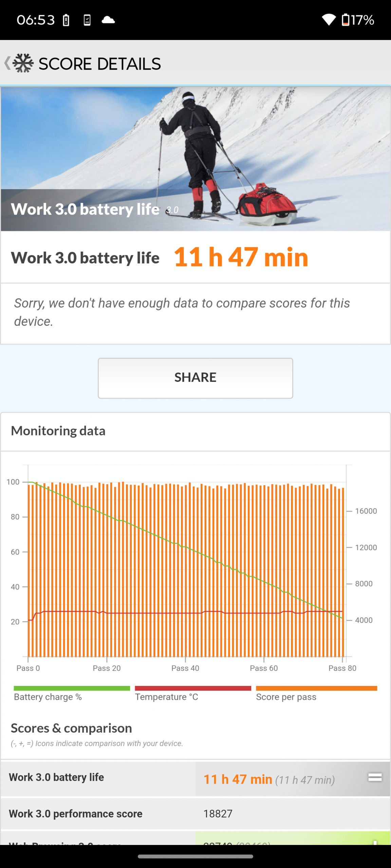
Task: Tap the 11 h 47 min orange result
Action: click(x=241, y=257)
